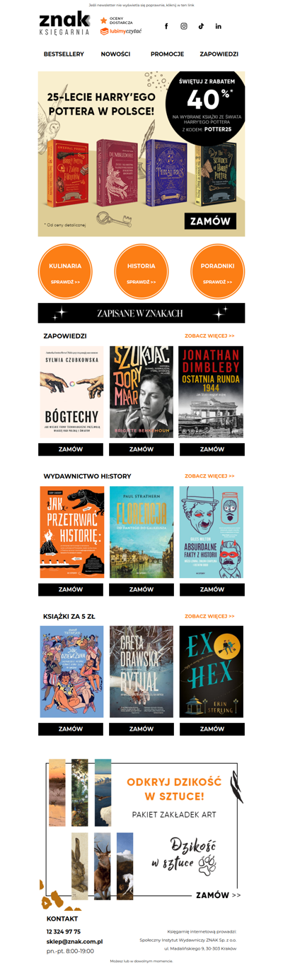The image size is (283, 980).
Task: Open the Zapowiedzi menu item
Action: click(x=219, y=54)
